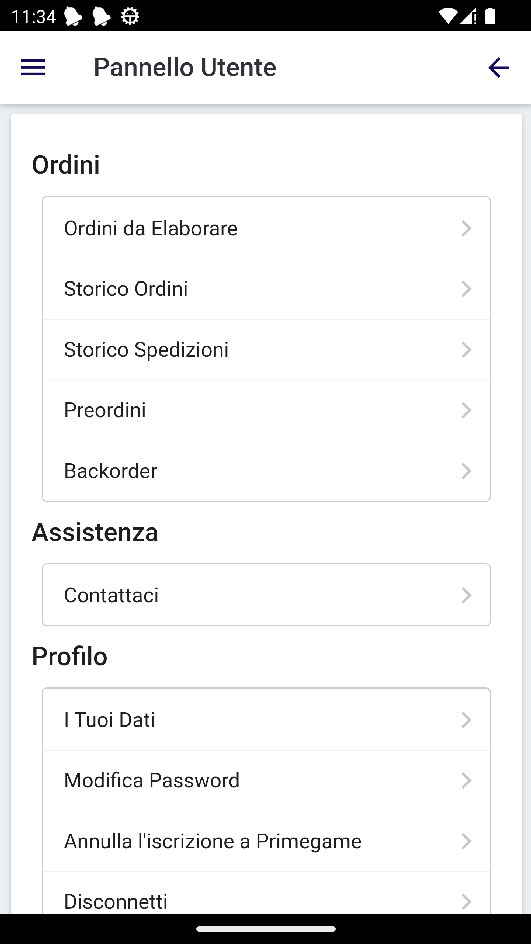Tap chevron beside Modifica Password

(466, 781)
